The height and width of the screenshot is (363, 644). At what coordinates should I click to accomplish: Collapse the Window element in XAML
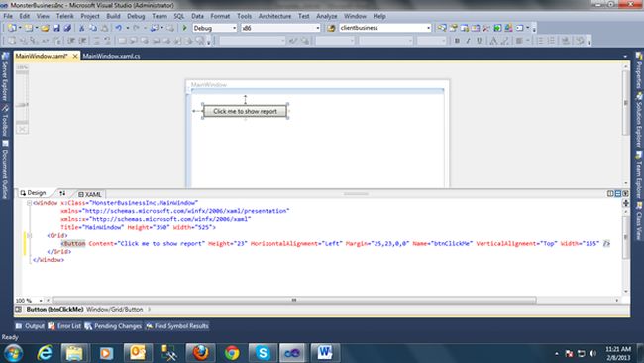point(29,203)
